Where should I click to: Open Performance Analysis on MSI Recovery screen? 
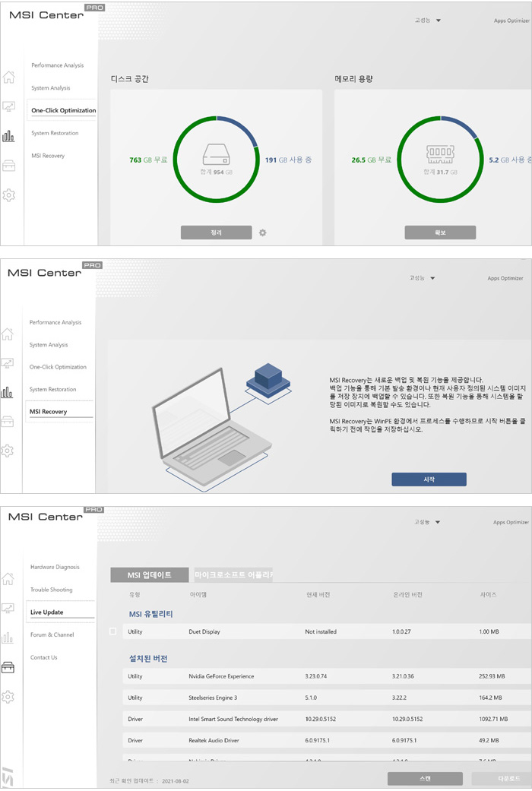(55, 322)
